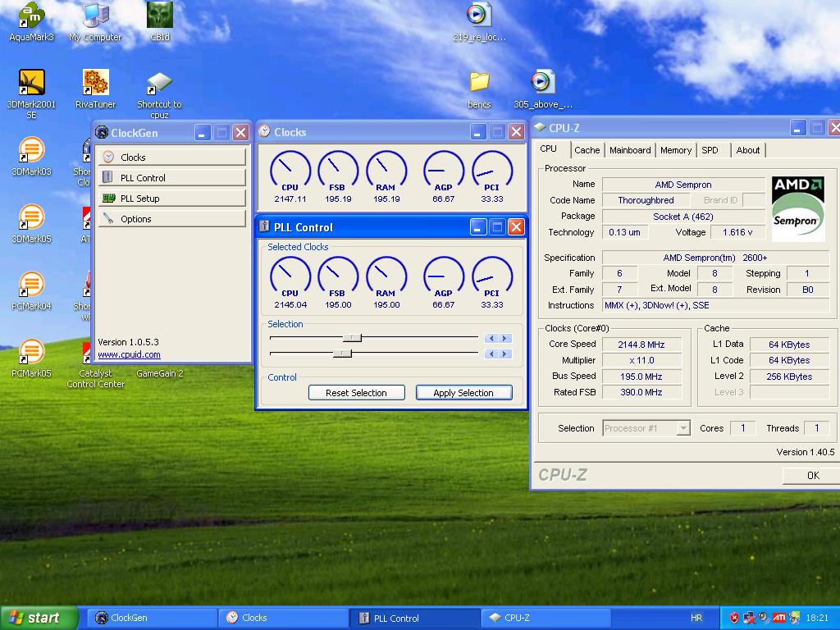Click the lower PLL Control slider thumb
Image resolution: width=840 pixels, height=630 pixels.
[x=342, y=353]
